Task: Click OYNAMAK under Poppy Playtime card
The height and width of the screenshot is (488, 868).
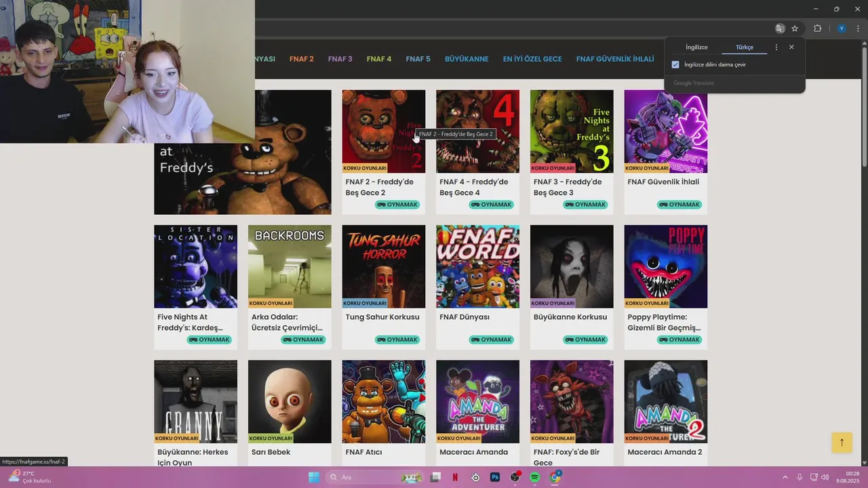Action: coord(679,340)
